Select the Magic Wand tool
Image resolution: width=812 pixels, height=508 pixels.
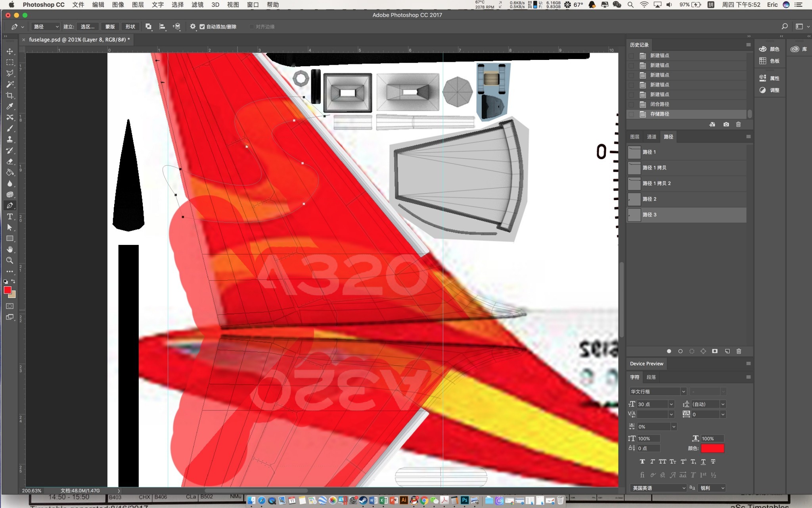point(10,85)
